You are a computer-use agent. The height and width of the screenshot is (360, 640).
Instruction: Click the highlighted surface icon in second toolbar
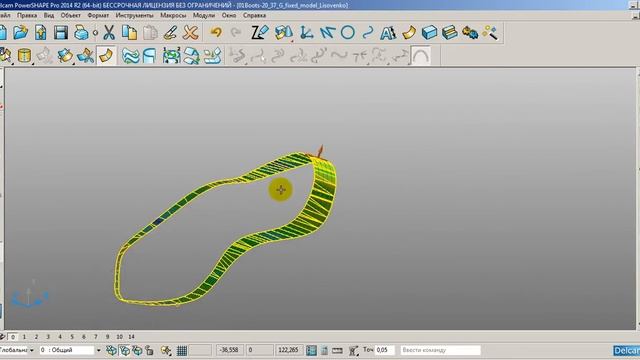point(106,56)
